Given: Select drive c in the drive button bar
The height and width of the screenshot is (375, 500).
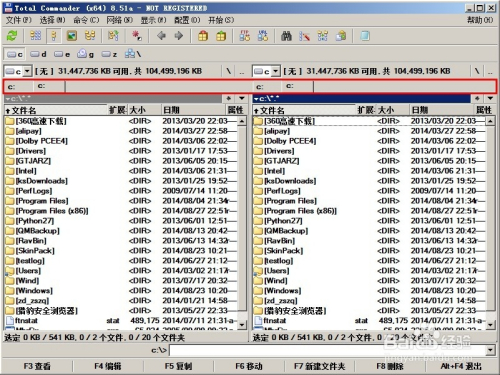Looking at the screenshot, I should pos(15,54).
